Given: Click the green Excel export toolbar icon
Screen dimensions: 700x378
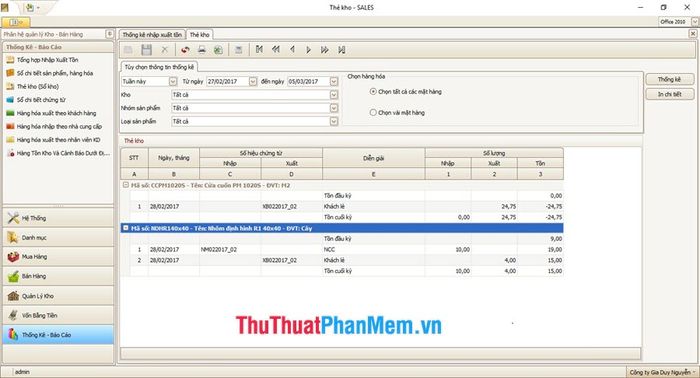Looking at the screenshot, I should click(x=218, y=50).
